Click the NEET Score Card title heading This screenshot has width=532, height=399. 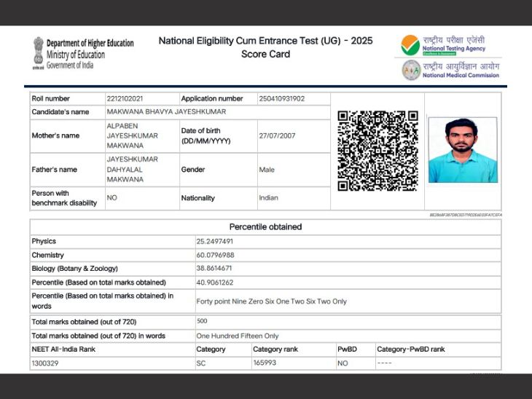[x=265, y=47]
